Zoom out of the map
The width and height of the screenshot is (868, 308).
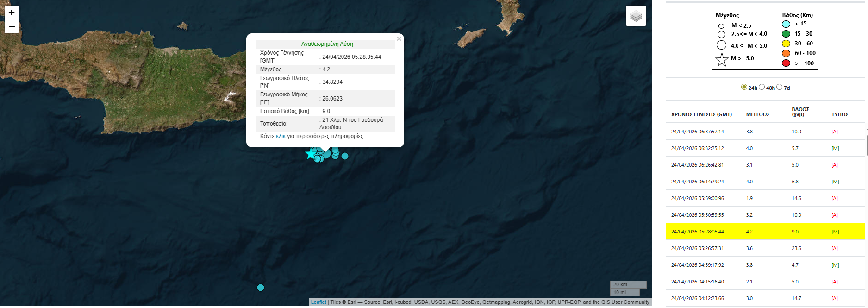coord(12,26)
